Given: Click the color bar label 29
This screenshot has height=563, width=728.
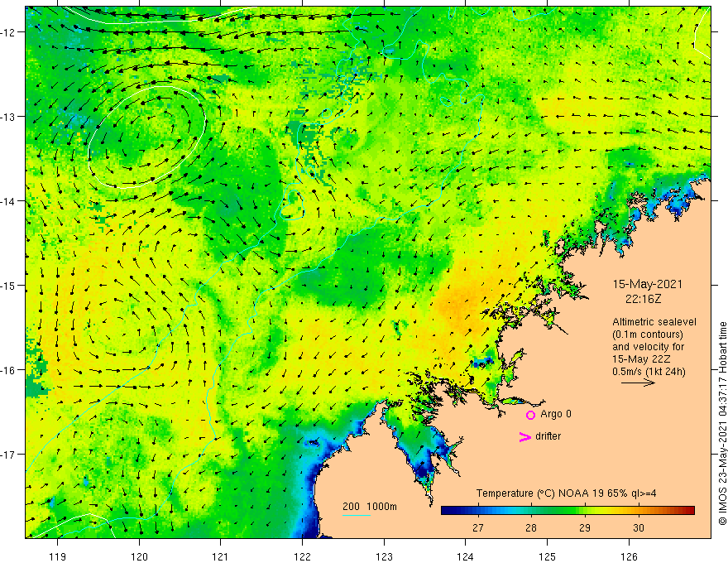Looking at the screenshot, I should point(585,527).
